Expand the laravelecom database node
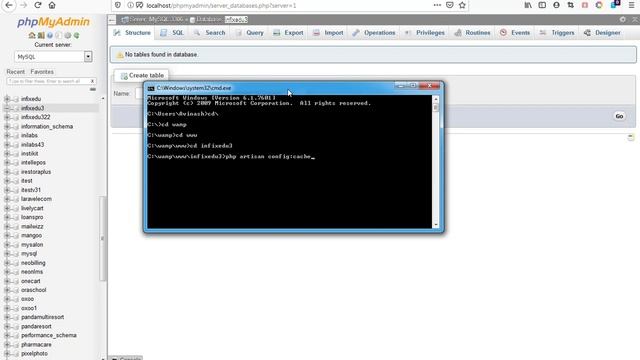640x360 pixels. [x=7, y=199]
